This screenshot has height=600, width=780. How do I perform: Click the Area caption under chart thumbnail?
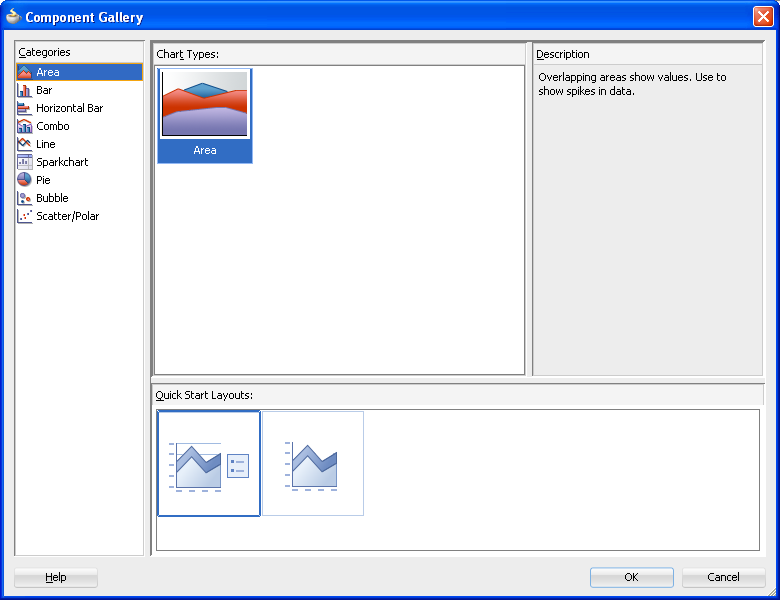[x=205, y=150]
